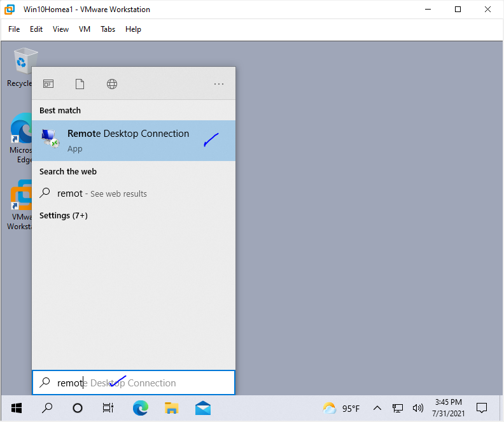Close the VMware Workstation window
This screenshot has width=504, height=422.
[x=487, y=10]
